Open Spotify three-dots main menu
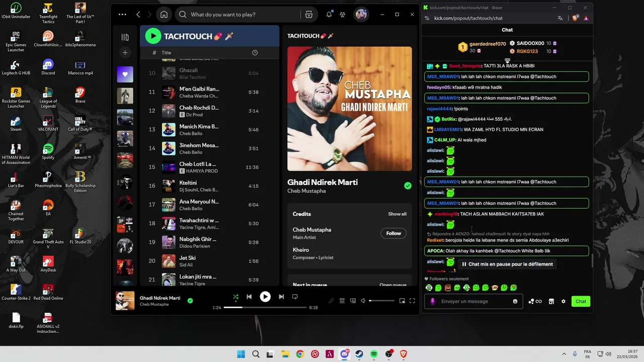Image resolution: width=644 pixels, height=362 pixels. click(x=122, y=15)
